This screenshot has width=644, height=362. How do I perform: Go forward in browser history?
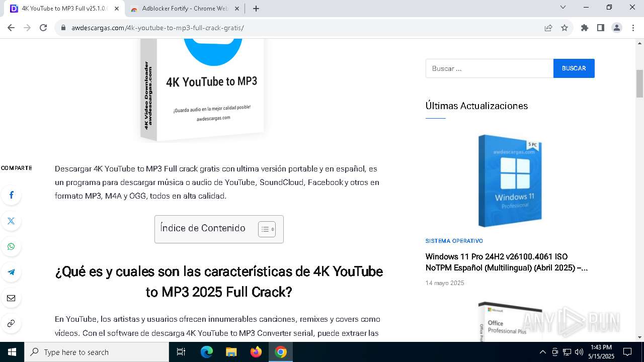[27, 28]
